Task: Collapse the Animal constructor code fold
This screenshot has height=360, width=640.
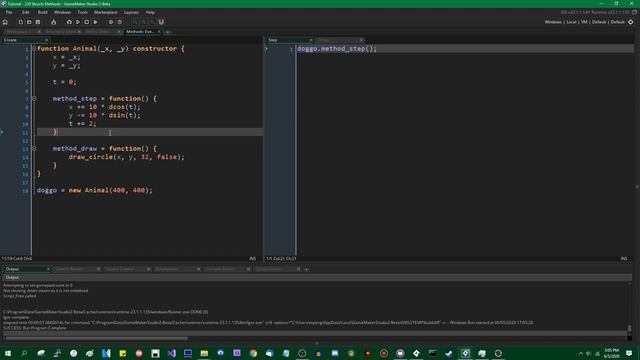Action: pyautogui.click(x=34, y=49)
